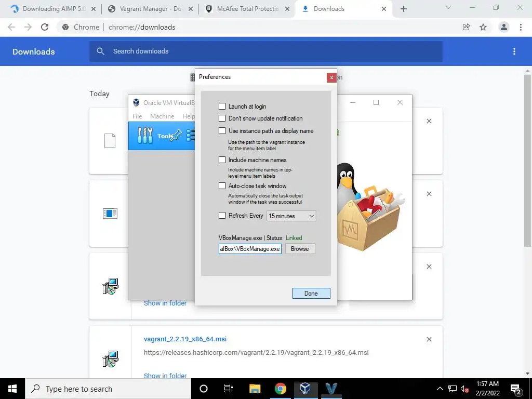
Task: Switch to VirtualBox from the taskbar
Action: 305,389
